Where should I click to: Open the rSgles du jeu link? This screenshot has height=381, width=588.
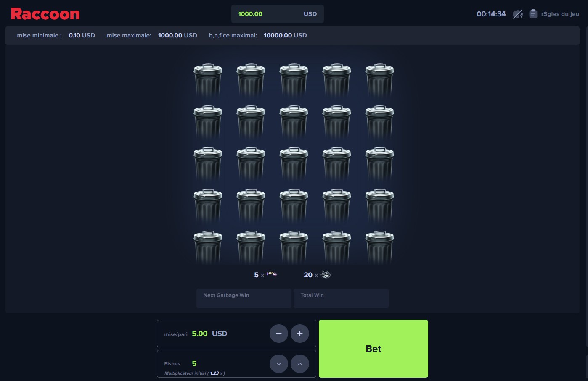coord(560,14)
